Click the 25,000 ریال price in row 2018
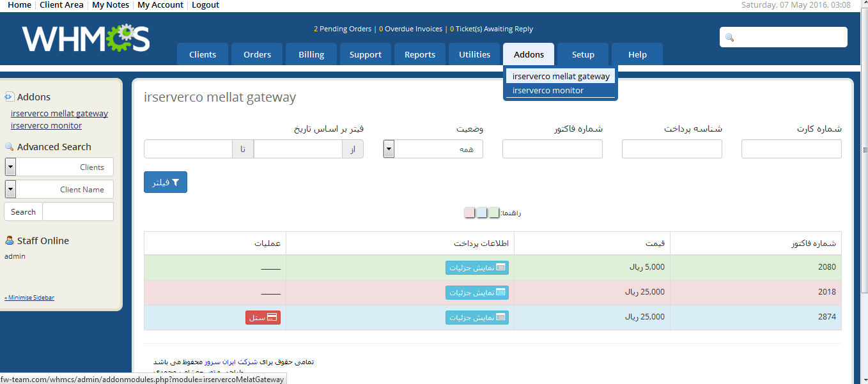 (644, 292)
